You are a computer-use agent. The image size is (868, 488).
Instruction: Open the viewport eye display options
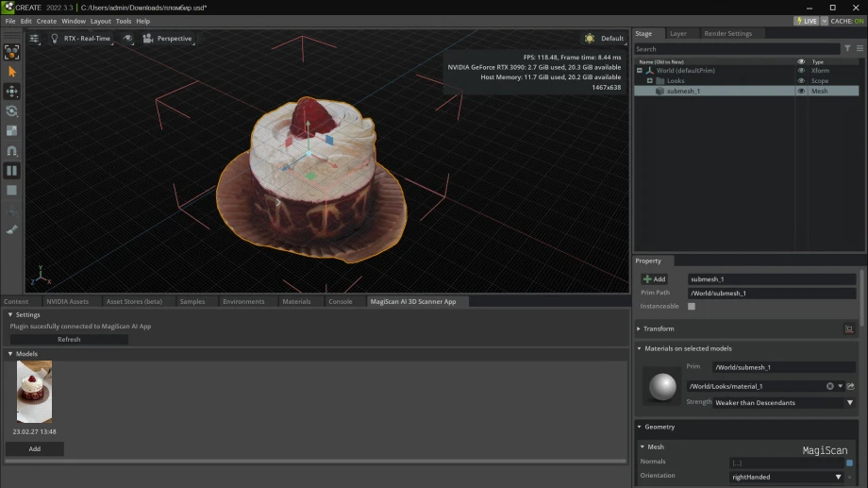[128, 38]
